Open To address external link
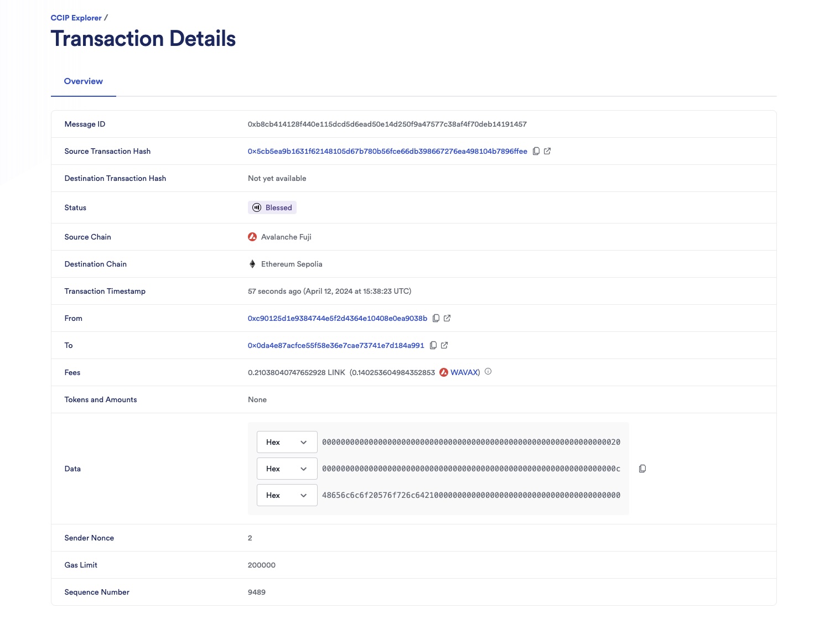 tap(444, 345)
